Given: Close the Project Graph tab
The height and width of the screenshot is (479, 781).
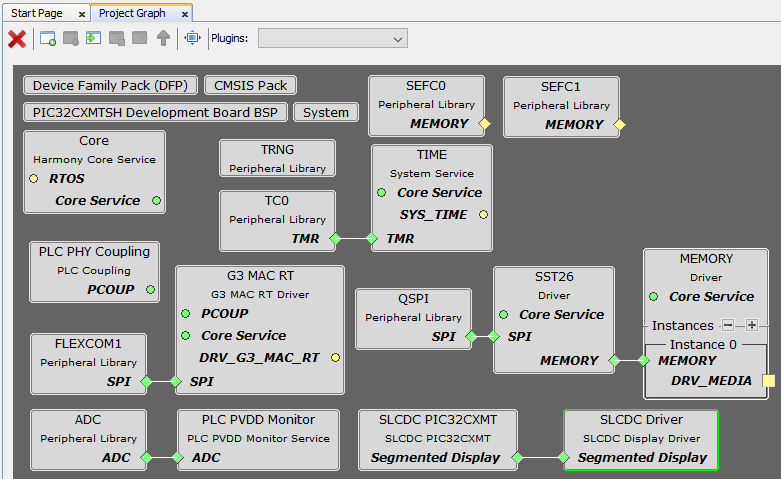Looking at the screenshot, I should point(185,14).
